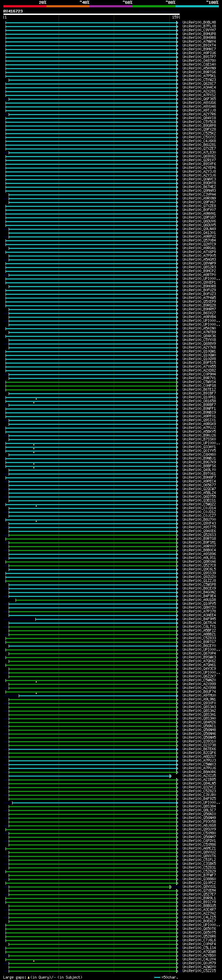Image resolution: width=222 pixels, height=980 pixels.
Task: Select the UniRef100_C6ES40 label
Action: pos(199,64)
